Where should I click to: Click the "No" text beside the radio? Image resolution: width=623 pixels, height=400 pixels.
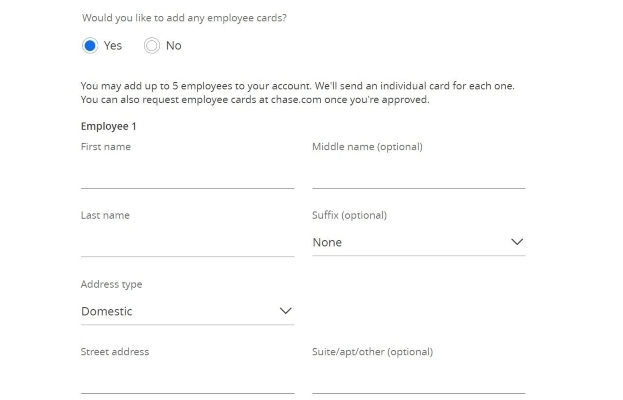point(174,46)
